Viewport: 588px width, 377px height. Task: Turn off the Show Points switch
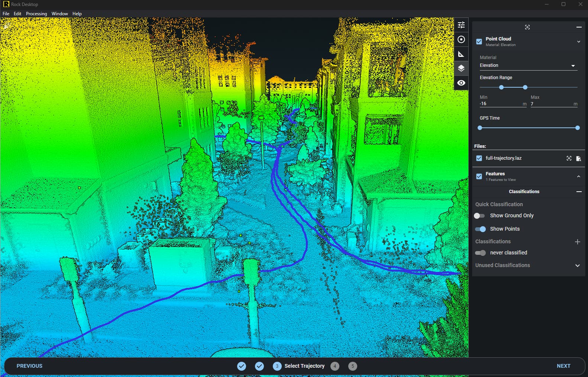tap(480, 229)
